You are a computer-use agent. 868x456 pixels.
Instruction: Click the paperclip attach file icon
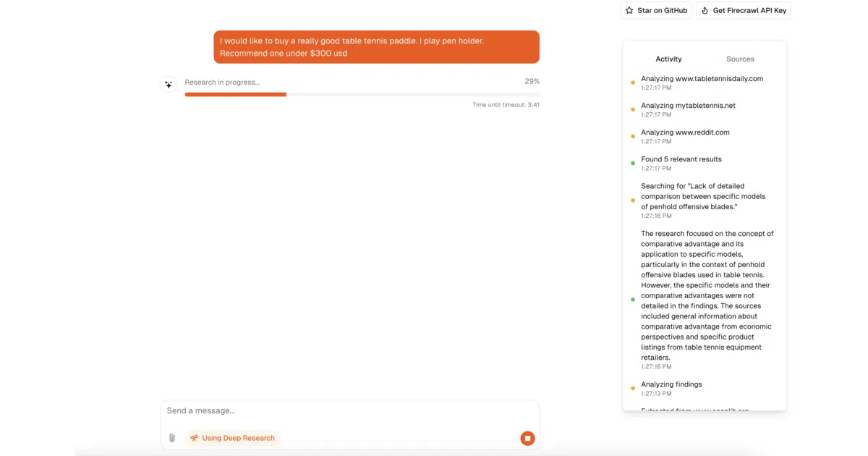(172, 438)
